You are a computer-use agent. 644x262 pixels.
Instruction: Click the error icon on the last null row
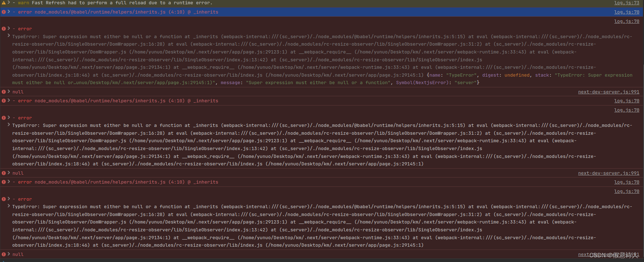(4, 254)
